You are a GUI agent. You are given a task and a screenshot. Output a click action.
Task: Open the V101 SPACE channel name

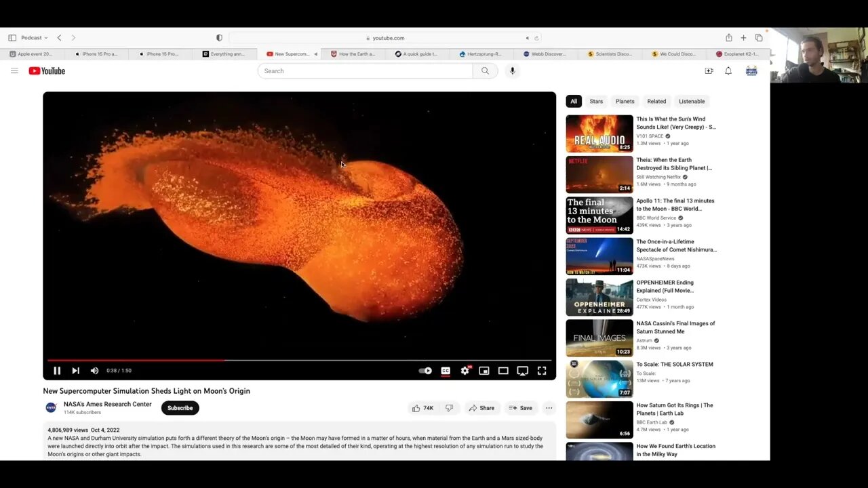[650, 136]
